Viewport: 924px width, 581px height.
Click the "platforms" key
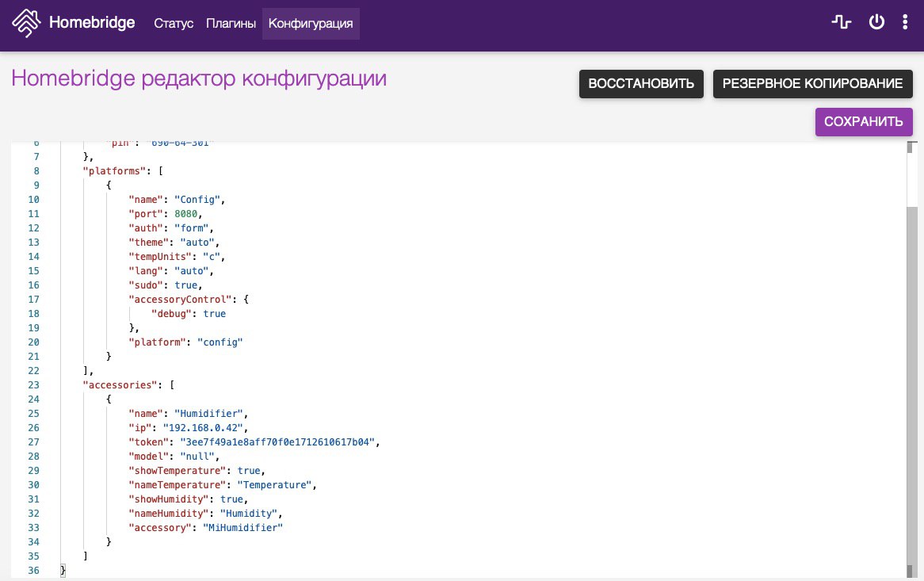click(x=114, y=171)
